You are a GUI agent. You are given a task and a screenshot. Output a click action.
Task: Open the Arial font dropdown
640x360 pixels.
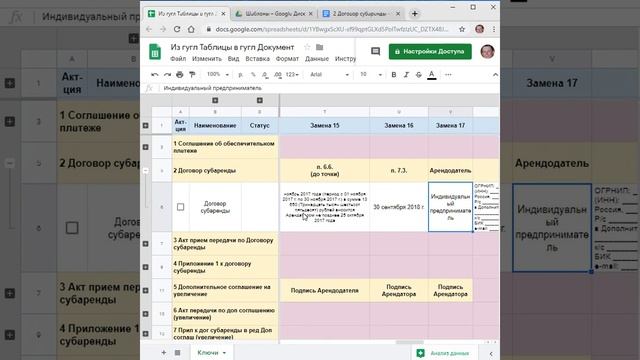pos(329,75)
